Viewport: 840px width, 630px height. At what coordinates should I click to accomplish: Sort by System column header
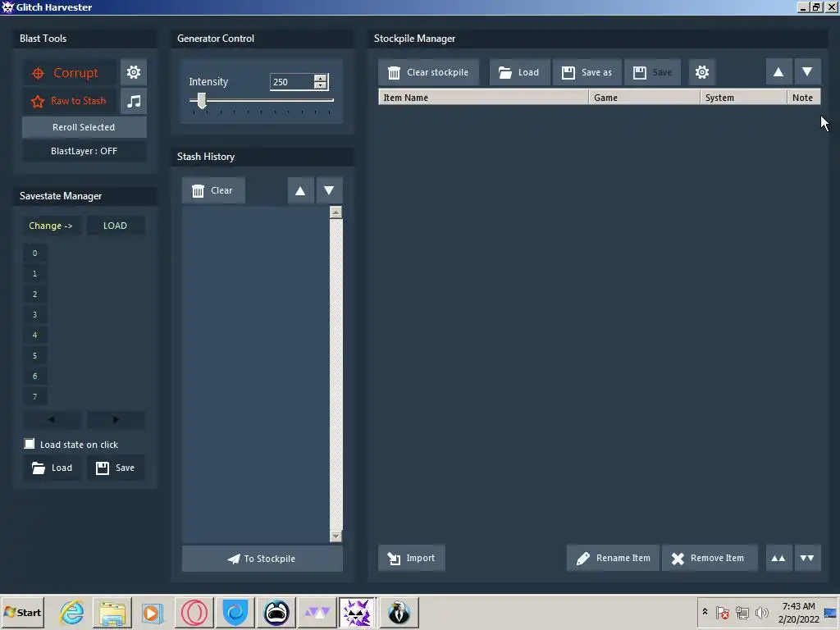[x=743, y=98]
